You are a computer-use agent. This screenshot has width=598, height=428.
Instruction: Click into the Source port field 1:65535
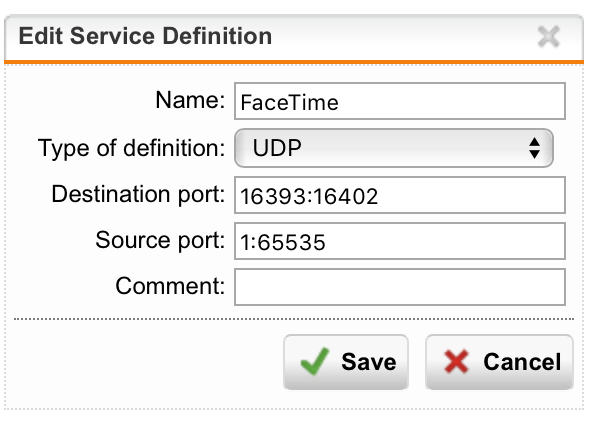[400, 241]
